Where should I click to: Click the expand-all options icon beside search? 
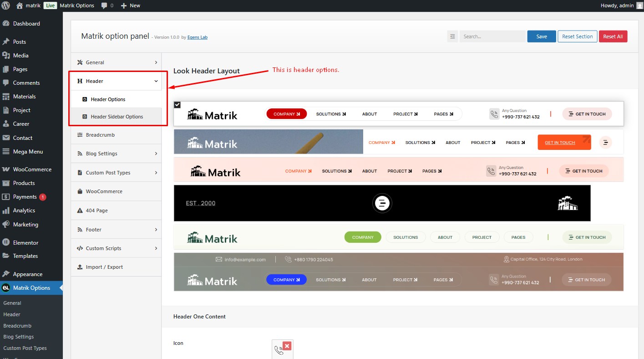pyautogui.click(x=452, y=36)
